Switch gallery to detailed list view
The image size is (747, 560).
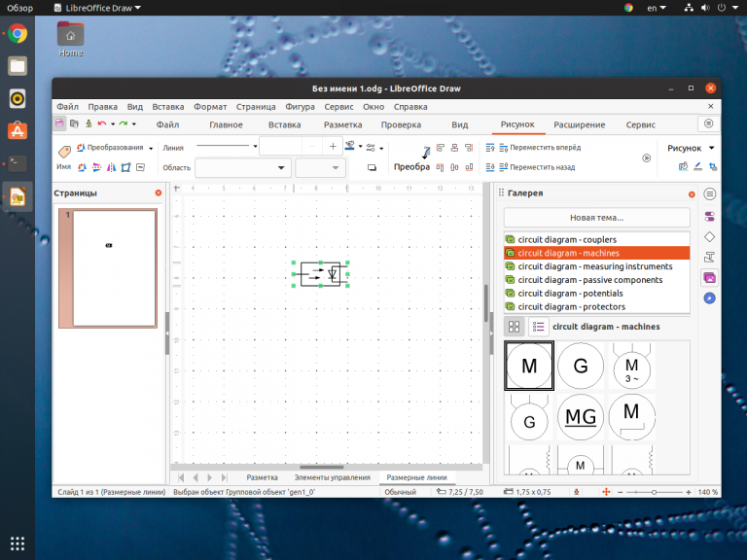pyautogui.click(x=539, y=327)
